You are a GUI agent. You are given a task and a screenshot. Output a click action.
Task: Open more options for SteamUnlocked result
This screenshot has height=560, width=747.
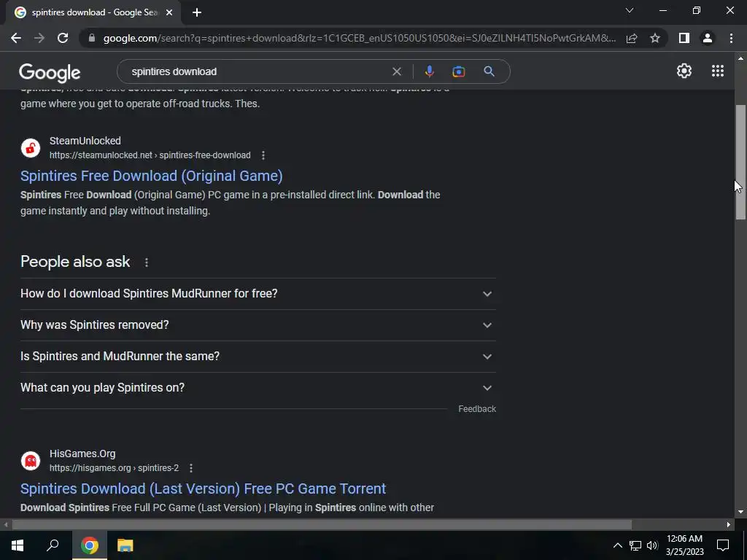[x=263, y=155]
